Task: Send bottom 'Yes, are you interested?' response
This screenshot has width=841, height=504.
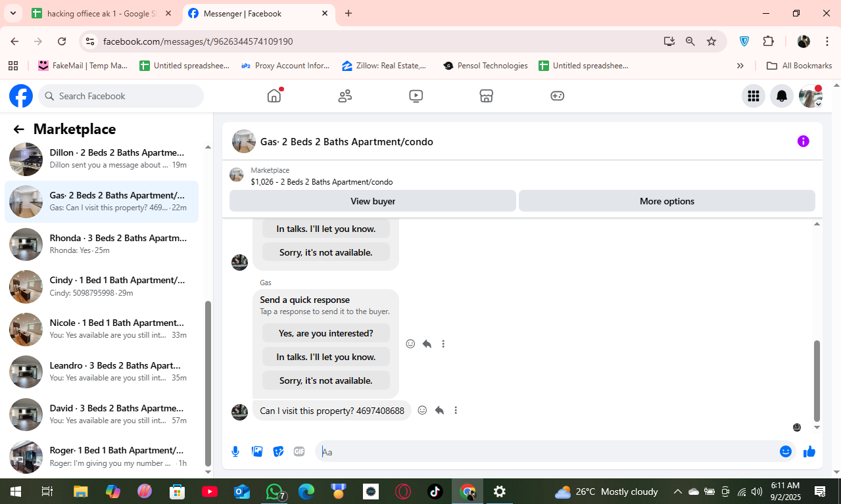Action: pos(326,333)
